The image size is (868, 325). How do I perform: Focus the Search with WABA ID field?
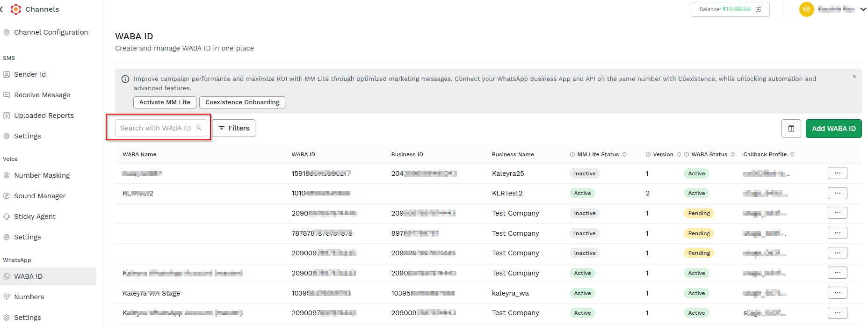tap(161, 128)
